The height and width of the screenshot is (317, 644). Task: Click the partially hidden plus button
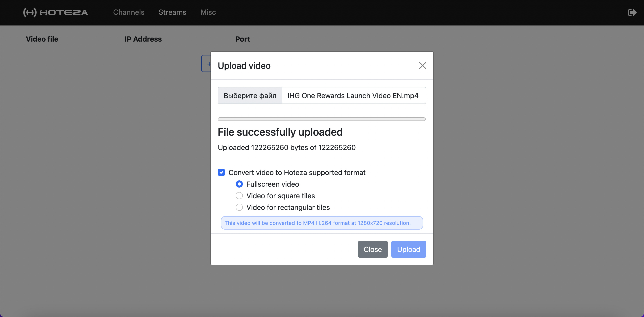[206, 64]
